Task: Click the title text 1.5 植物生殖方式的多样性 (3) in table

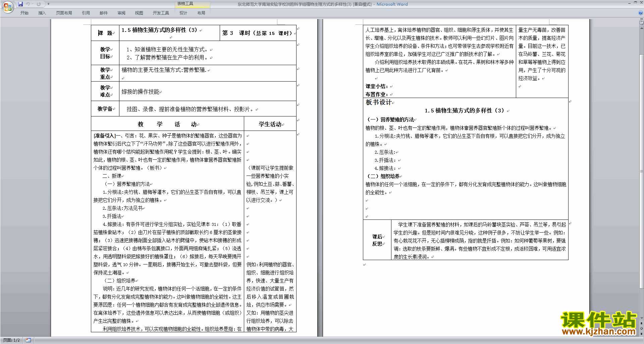Action: (x=159, y=30)
